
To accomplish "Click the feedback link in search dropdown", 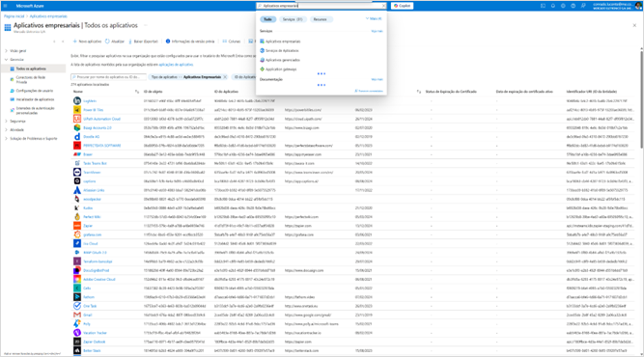I will tap(369, 91).
